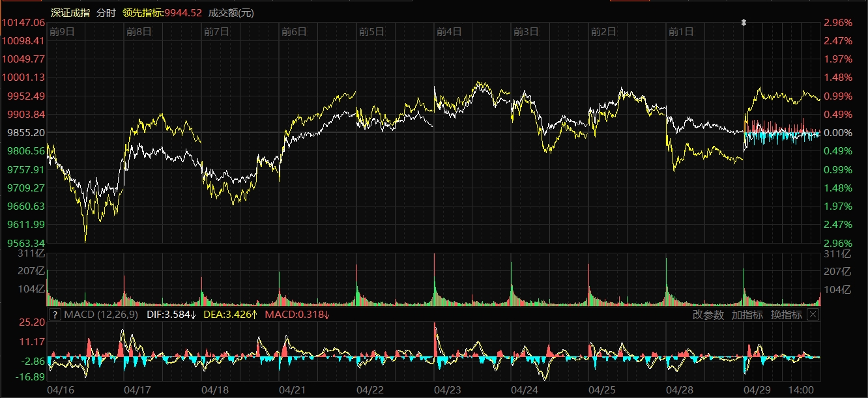Click the 9709.27 price axis label

tap(26, 188)
